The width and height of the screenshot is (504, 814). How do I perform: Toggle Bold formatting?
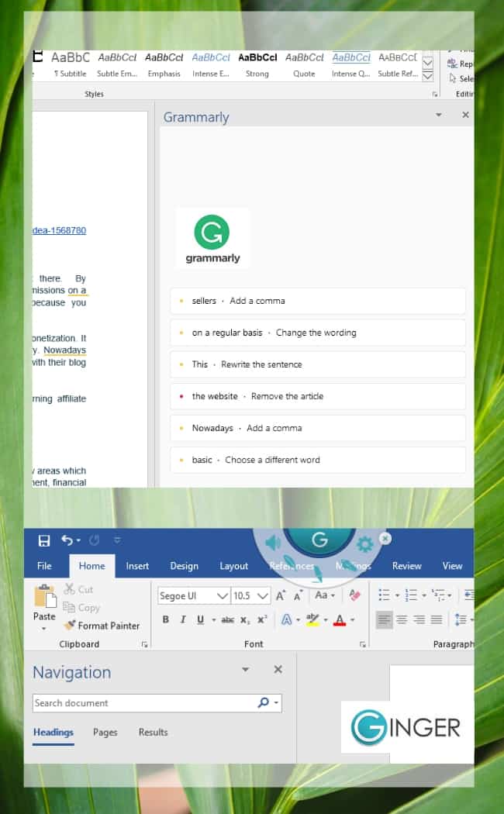(166, 619)
